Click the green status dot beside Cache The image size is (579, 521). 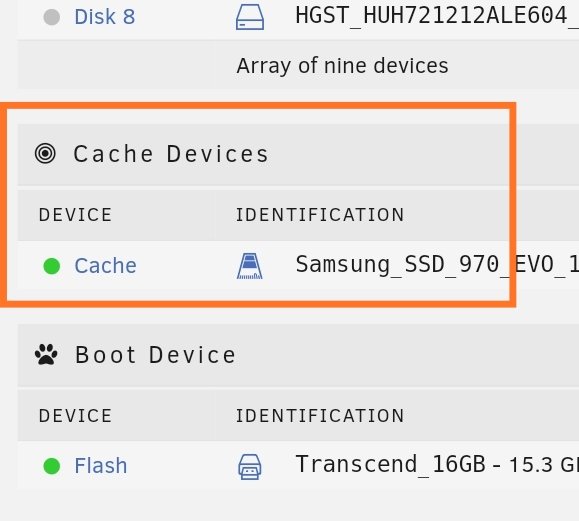pyautogui.click(x=52, y=266)
